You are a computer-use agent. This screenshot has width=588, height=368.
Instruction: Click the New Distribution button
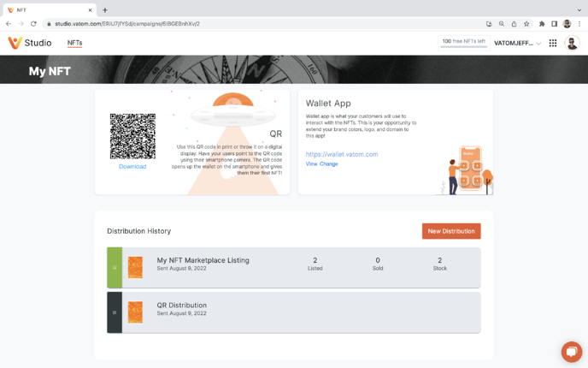pyautogui.click(x=451, y=231)
